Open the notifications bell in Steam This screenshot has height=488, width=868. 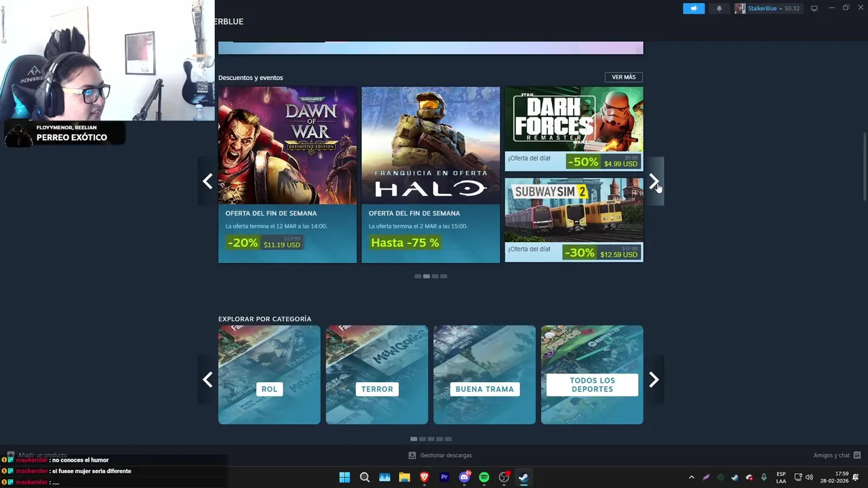click(x=719, y=8)
